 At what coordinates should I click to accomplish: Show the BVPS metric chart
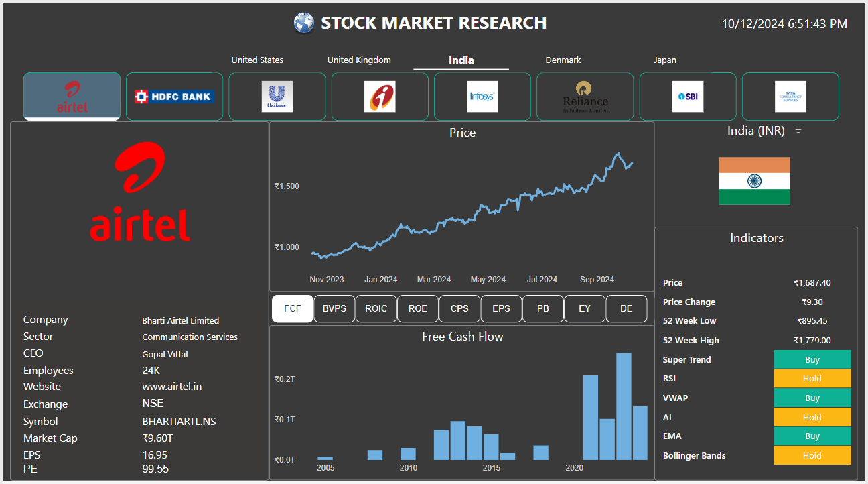click(x=334, y=309)
